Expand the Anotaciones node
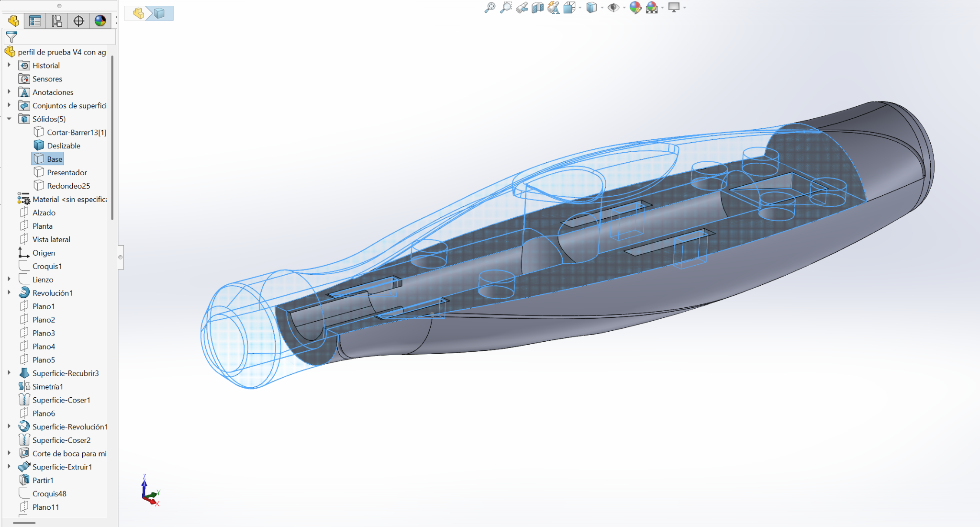This screenshot has width=980, height=527. pyautogui.click(x=9, y=91)
